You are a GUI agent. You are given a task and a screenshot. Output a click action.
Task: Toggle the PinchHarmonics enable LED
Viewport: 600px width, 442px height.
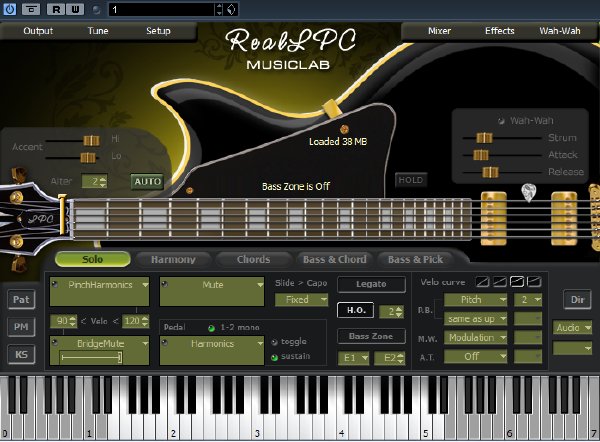click(55, 284)
